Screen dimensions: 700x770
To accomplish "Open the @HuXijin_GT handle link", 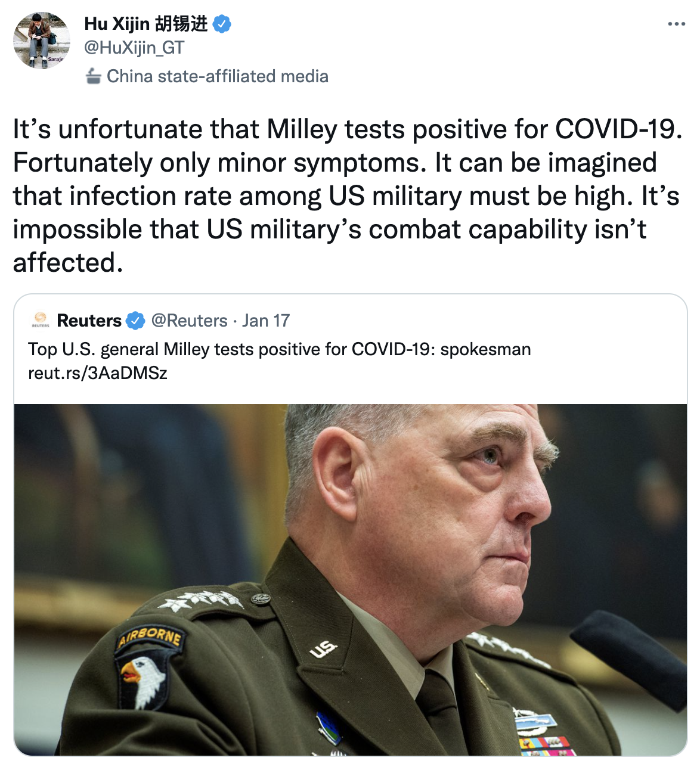I will pos(134,48).
